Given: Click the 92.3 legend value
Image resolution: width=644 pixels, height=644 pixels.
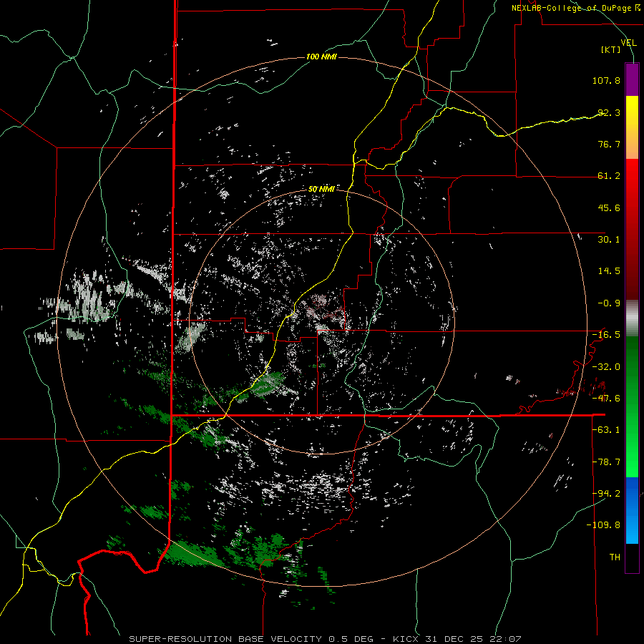Looking at the screenshot, I should click(609, 112).
